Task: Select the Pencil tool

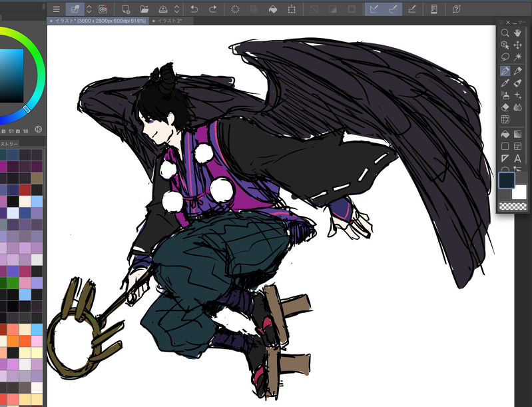Action: pyautogui.click(x=517, y=71)
